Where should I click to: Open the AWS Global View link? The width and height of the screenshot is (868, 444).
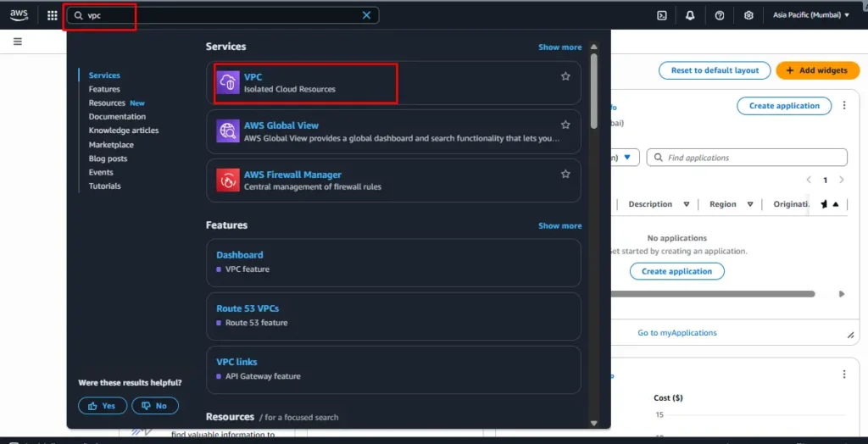pos(281,125)
